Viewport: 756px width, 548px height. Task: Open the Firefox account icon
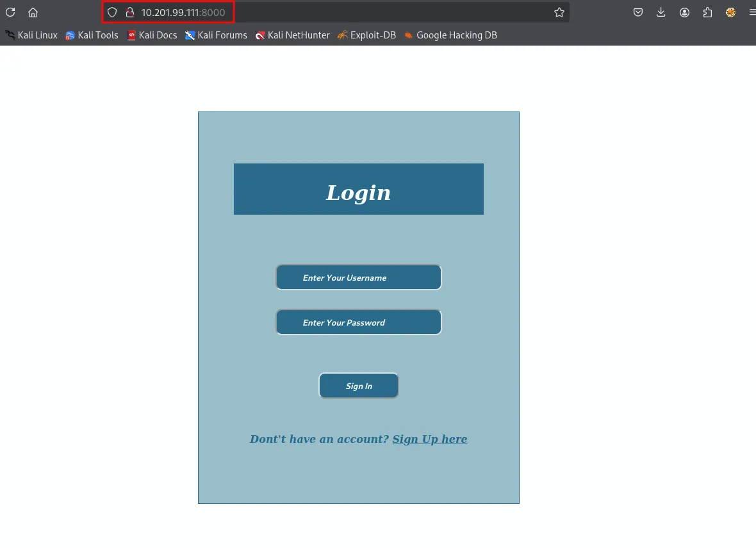(684, 13)
